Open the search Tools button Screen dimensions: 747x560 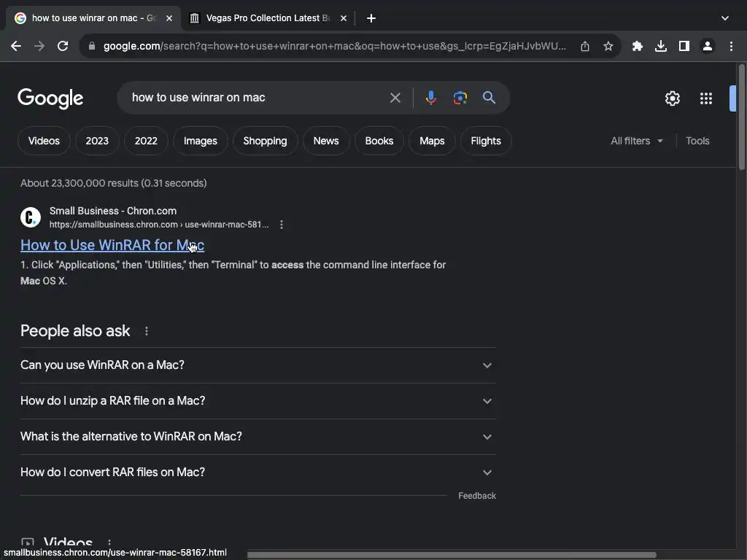pyautogui.click(x=697, y=141)
